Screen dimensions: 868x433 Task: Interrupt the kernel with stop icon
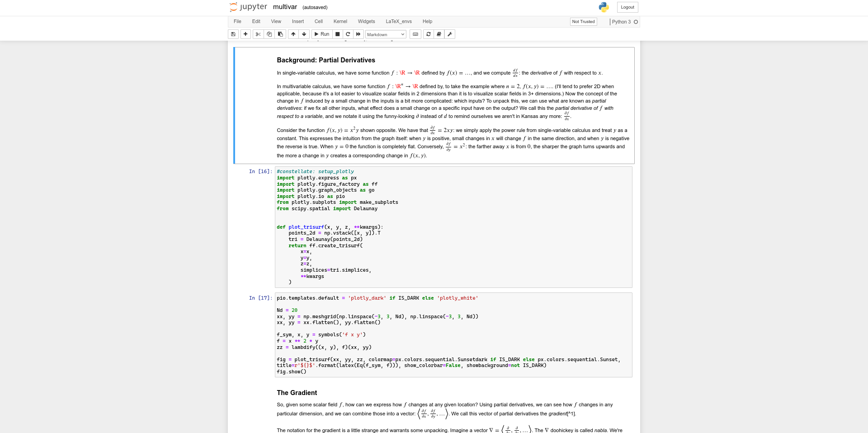[338, 34]
